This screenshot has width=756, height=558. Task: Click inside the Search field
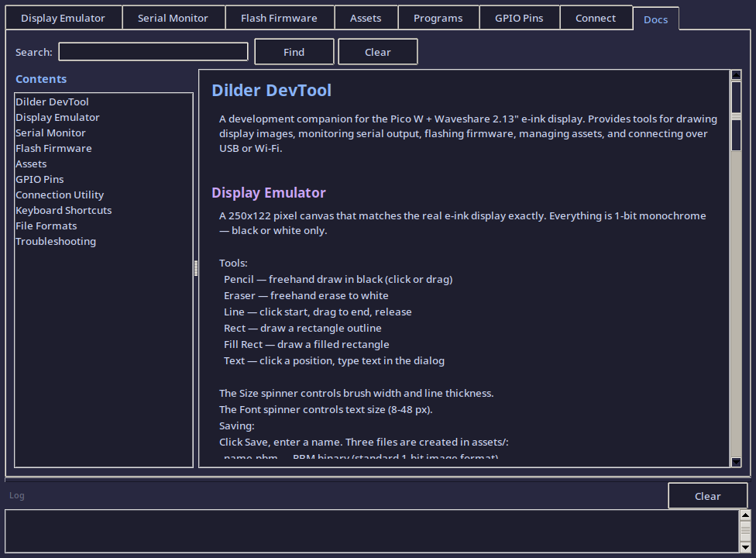153,51
